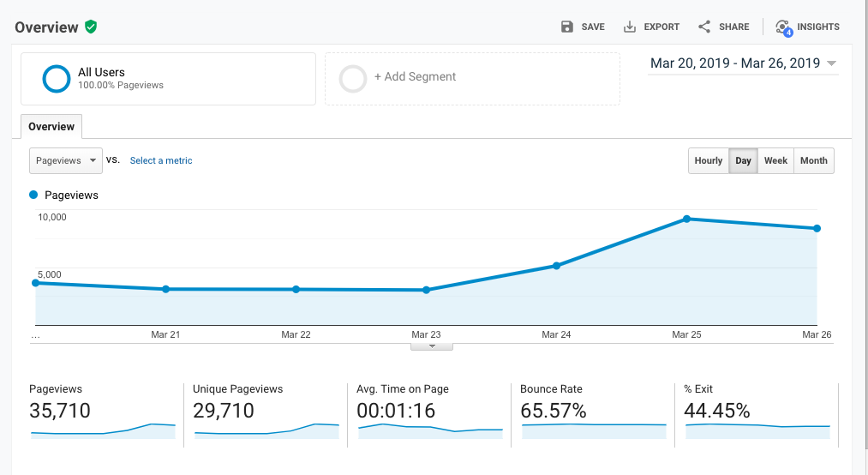The width and height of the screenshot is (868, 475).
Task: Click the Add Segment button
Action: [x=415, y=77]
